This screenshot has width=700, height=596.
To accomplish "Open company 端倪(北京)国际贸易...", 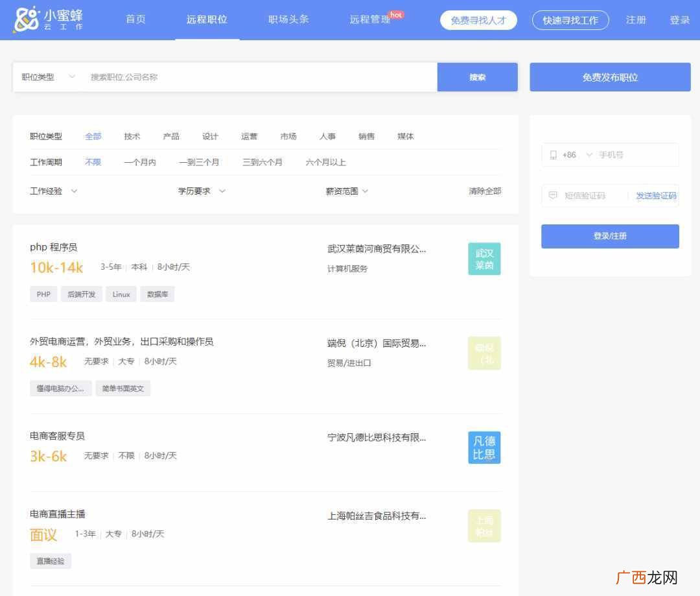I will (x=377, y=343).
